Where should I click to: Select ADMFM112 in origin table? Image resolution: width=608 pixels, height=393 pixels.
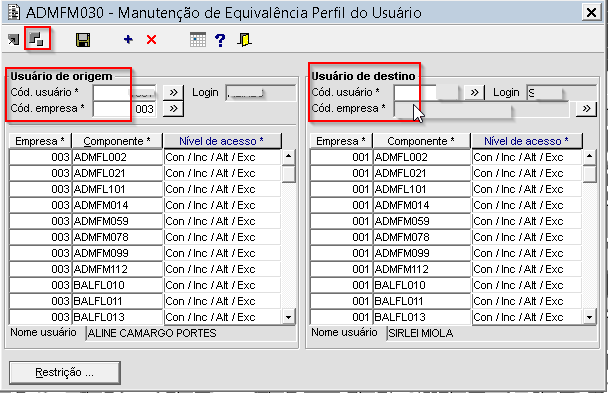pos(117,269)
